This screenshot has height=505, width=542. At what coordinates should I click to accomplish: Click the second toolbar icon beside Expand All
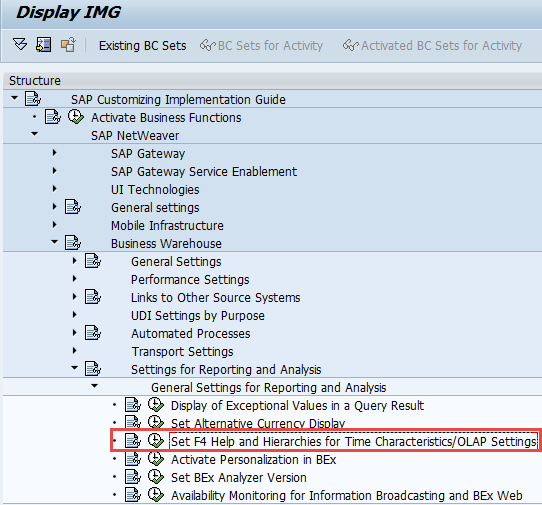click(x=44, y=45)
